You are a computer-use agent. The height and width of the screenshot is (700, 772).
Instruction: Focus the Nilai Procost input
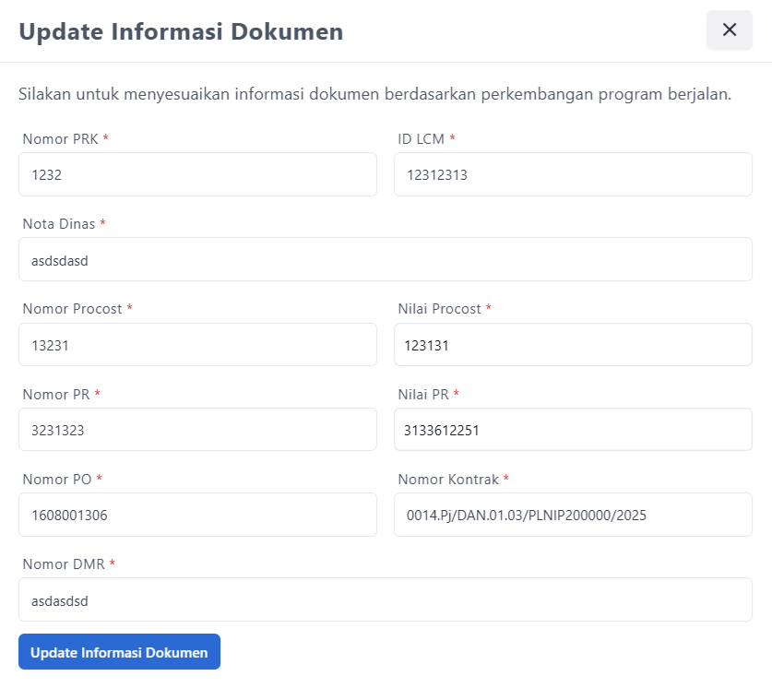click(572, 345)
